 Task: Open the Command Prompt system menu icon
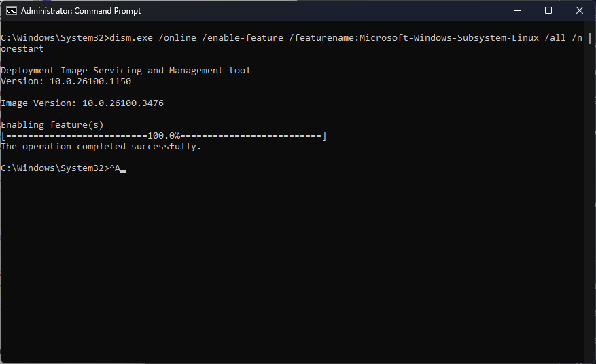12,11
